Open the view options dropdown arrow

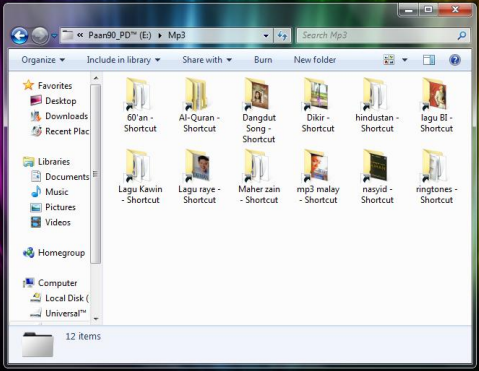click(x=405, y=60)
